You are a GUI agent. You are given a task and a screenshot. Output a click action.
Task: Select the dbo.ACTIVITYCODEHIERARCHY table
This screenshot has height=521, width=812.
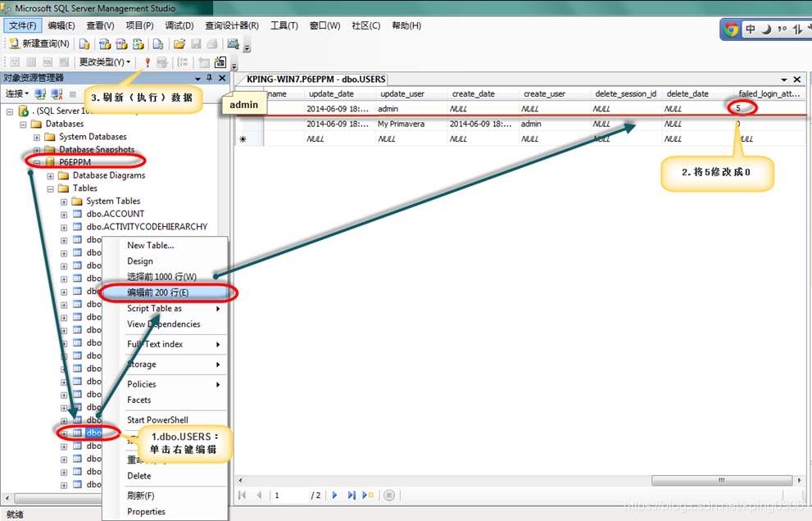[x=147, y=226]
